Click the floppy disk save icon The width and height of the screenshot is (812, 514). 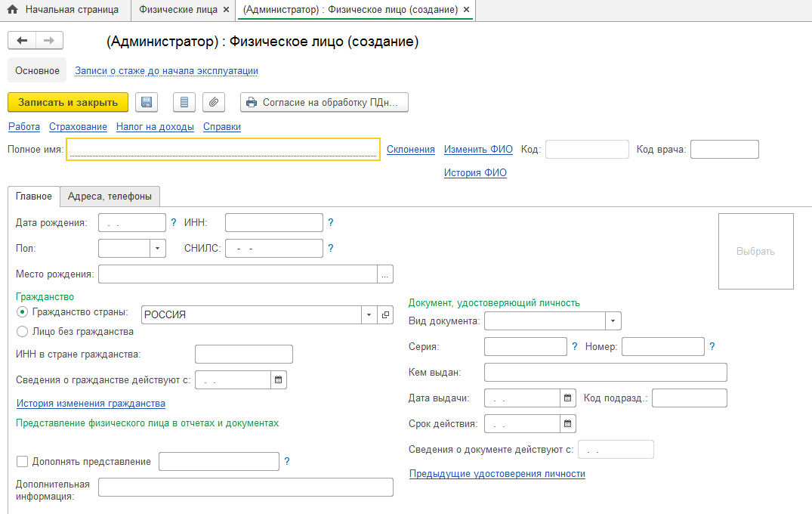(147, 102)
